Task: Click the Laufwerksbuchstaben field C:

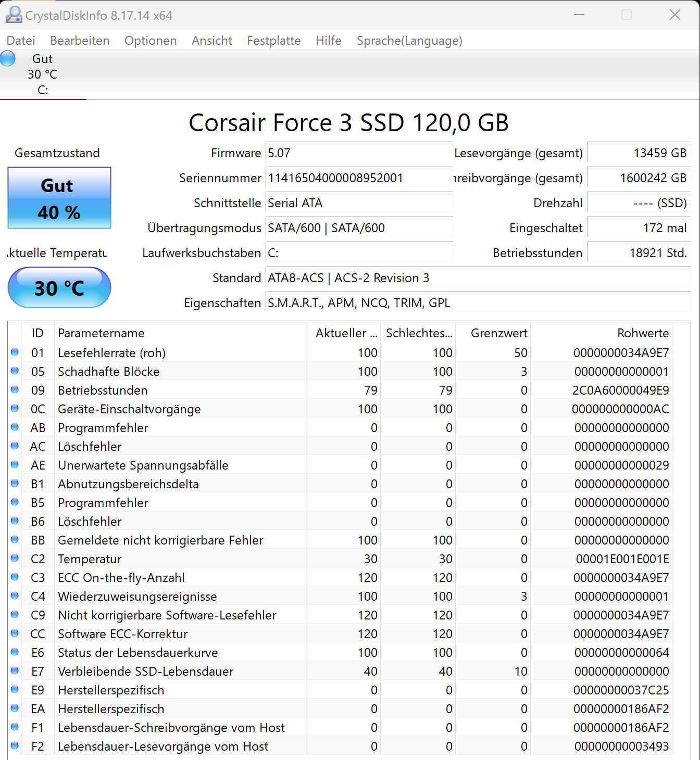Action: 359,253
